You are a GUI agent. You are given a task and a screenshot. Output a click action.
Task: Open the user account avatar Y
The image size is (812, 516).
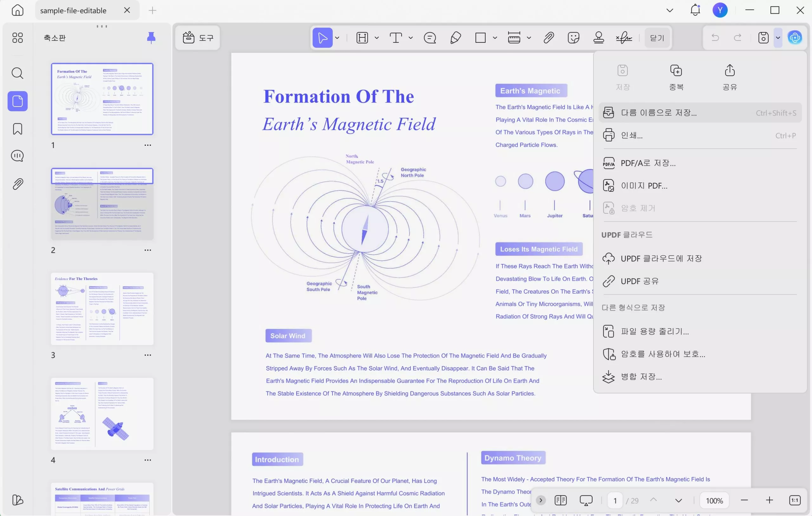coord(720,10)
